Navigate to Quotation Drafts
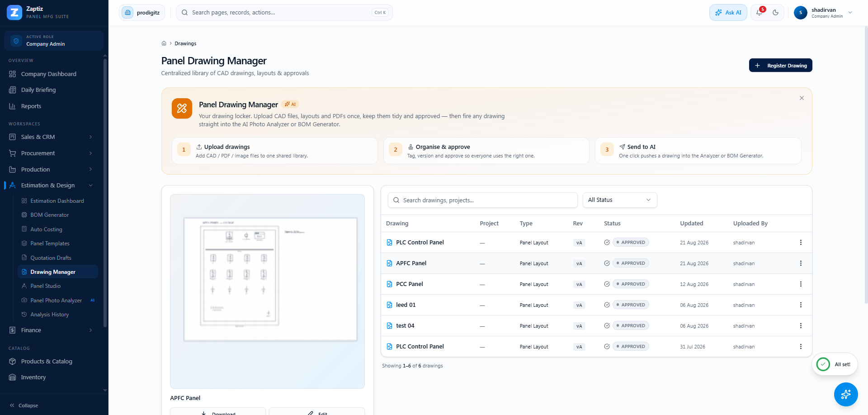 coord(57,258)
